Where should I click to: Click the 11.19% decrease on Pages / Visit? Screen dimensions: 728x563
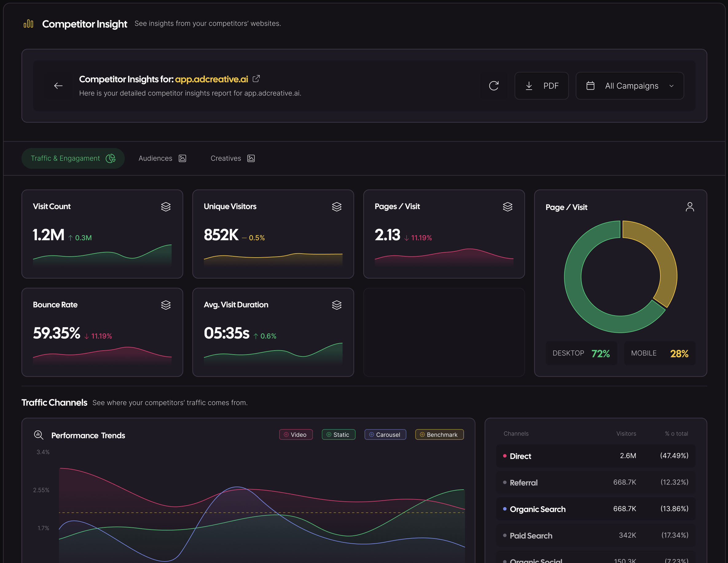[418, 238]
